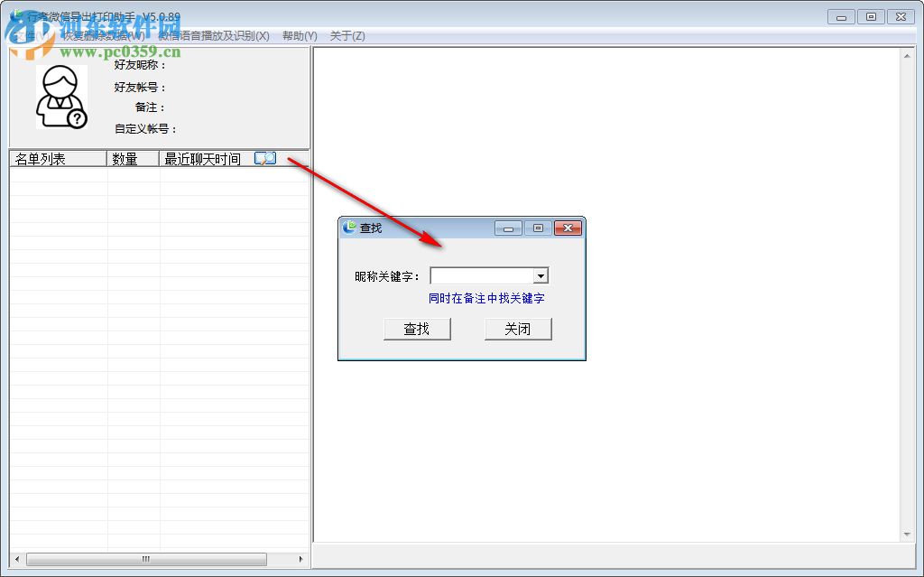Click the horizontal scrollbar at the bottom

(144, 559)
